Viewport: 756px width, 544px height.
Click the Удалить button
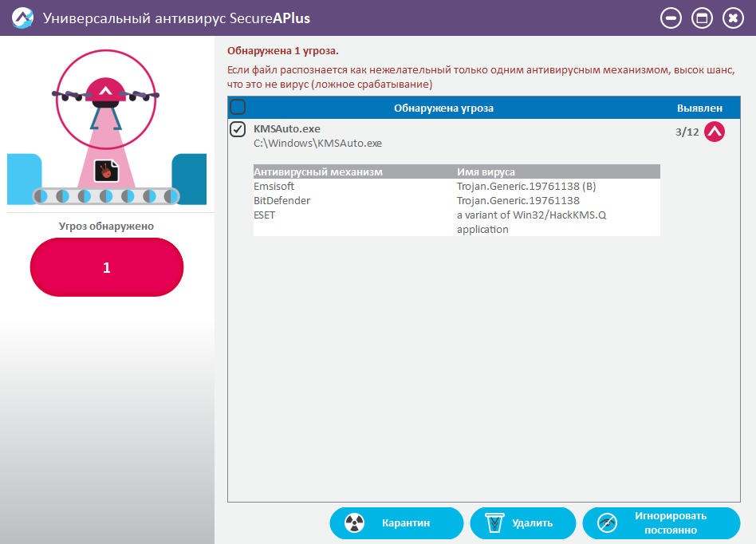click(x=522, y=522)
